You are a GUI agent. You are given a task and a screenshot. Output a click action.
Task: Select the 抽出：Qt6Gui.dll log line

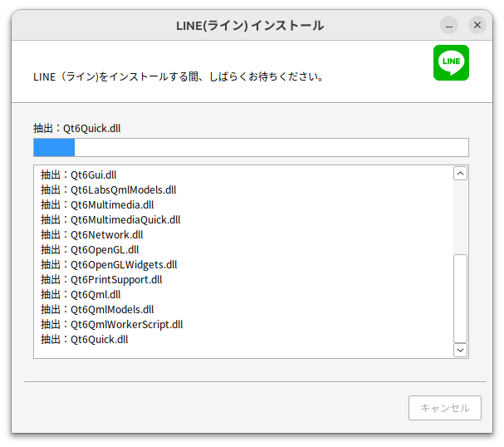coord(78,175)
